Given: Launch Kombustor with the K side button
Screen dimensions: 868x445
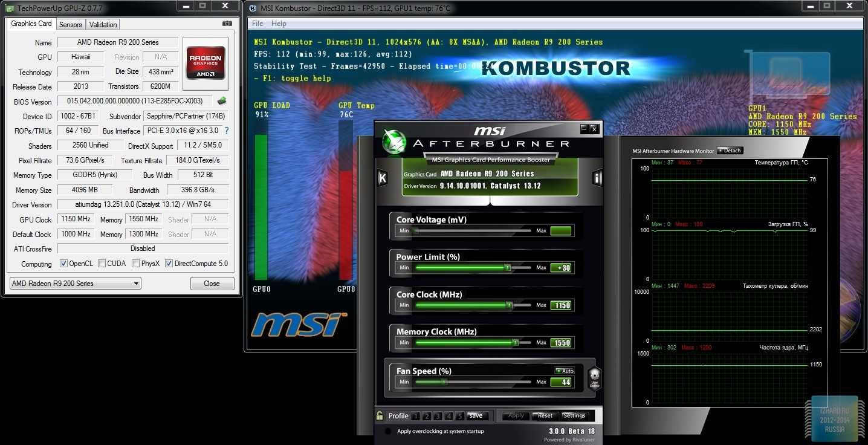Looking at the screenshot, I should [382, 178].
